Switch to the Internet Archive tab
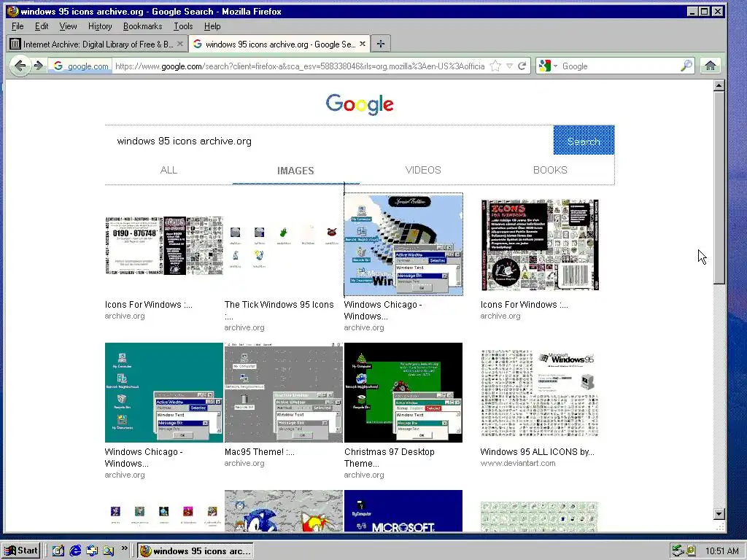 coord(97,44)
